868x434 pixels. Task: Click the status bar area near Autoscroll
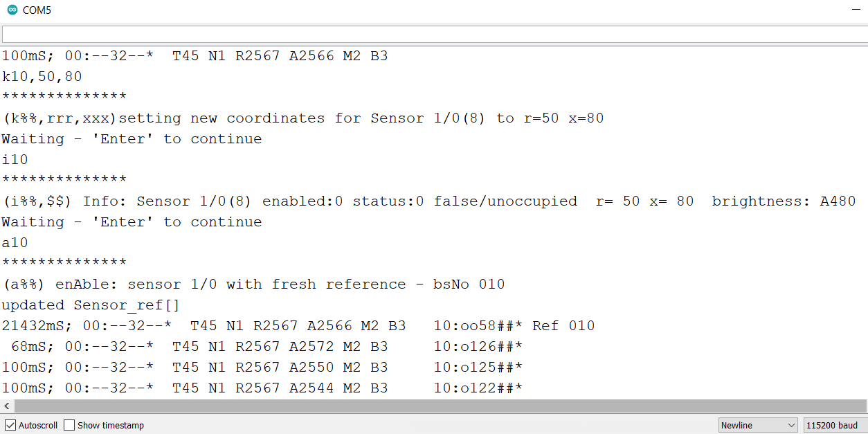[31, 424]
